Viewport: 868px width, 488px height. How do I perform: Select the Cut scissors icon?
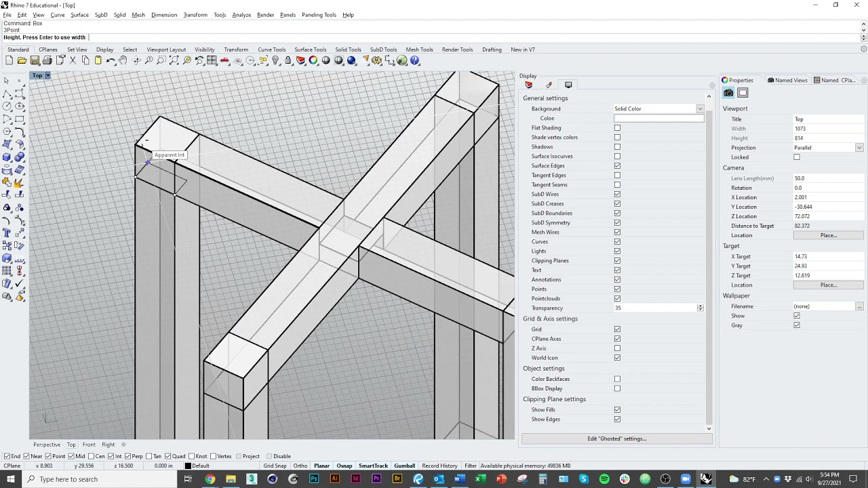[x=73, y=60]
